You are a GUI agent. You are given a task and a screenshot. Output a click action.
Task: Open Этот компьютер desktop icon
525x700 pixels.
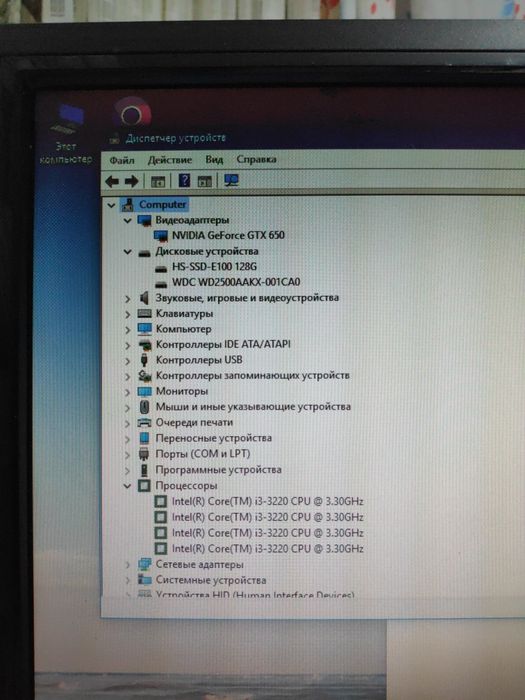point(67,133)
